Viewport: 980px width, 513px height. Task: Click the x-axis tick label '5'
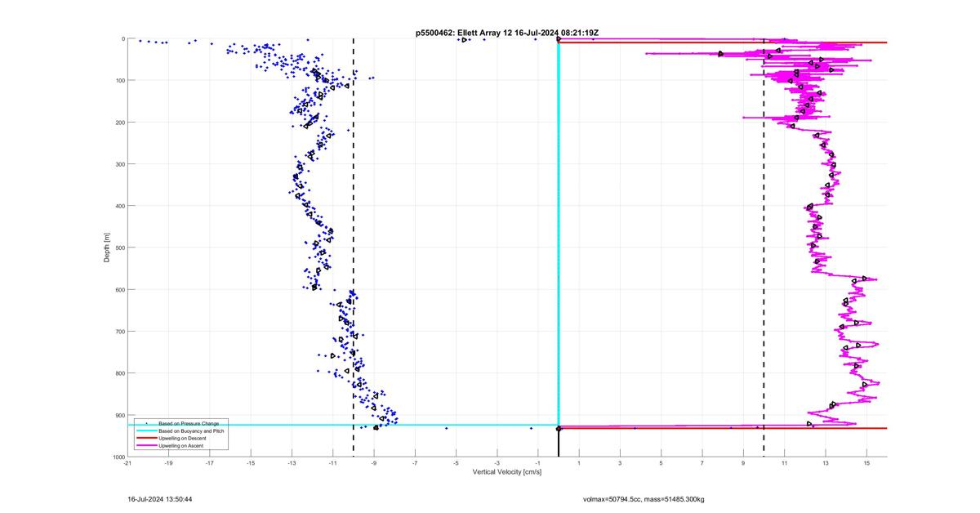coord(661,464)
